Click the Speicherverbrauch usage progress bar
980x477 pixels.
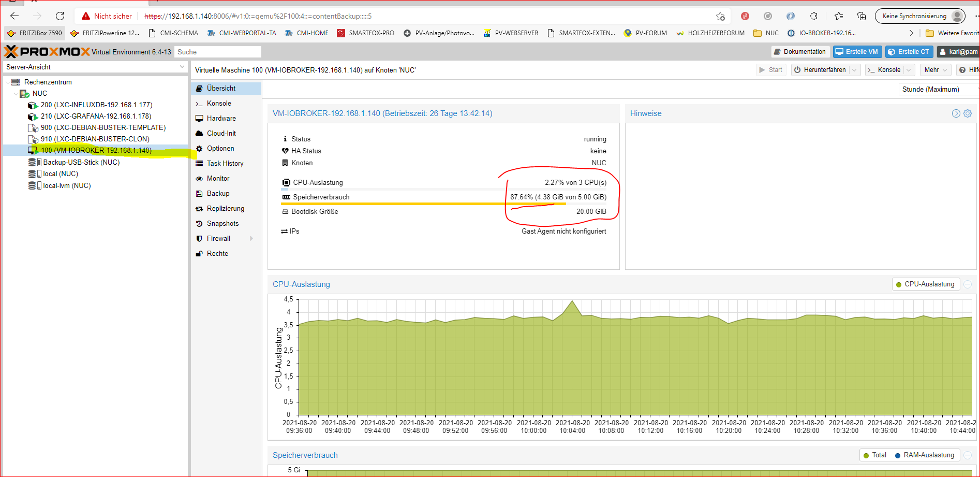(423, 204)
